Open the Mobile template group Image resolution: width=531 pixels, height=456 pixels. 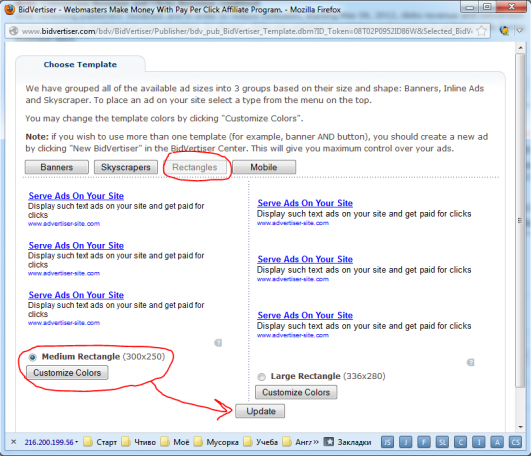[x=264, y=167]
